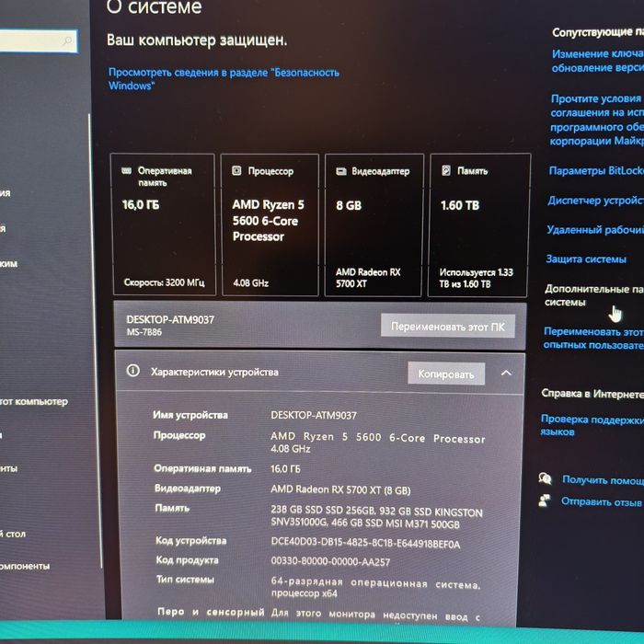
Task: Open the Прочтите условия лицензионного соглашения link
Action: click(x=597, y=120)
